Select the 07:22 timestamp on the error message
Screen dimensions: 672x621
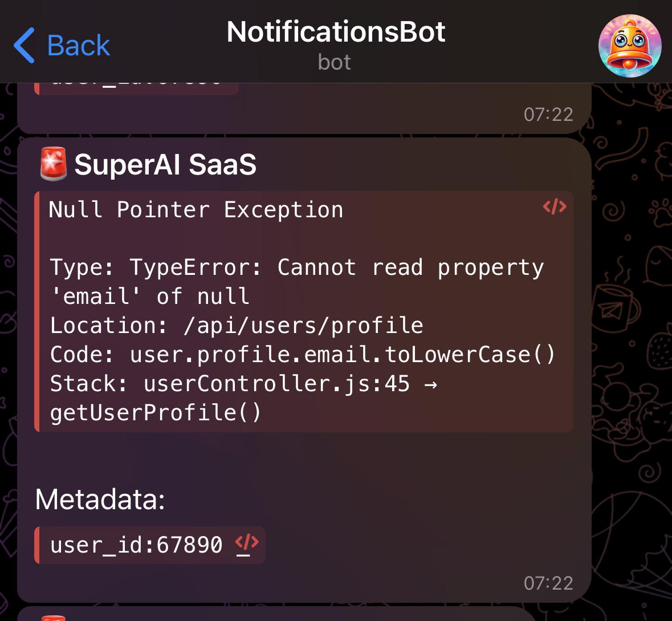pyautogui.click(x=549, y=582)
